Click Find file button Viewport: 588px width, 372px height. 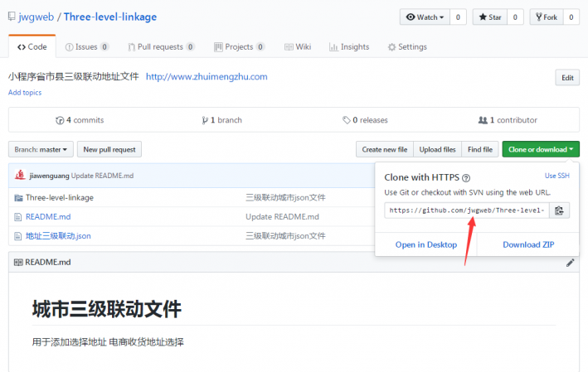tap(480, 149)
